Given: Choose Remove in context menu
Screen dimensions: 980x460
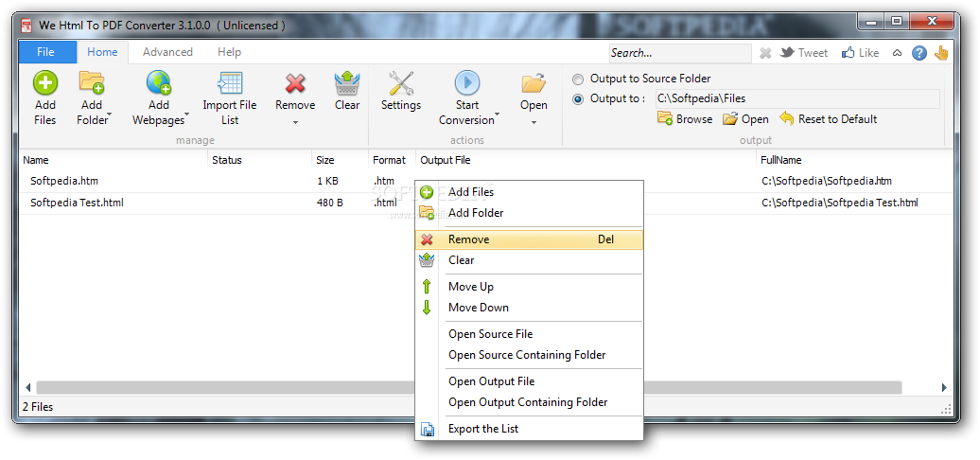Looking at the screenshot, I should (x=529, y=239).
